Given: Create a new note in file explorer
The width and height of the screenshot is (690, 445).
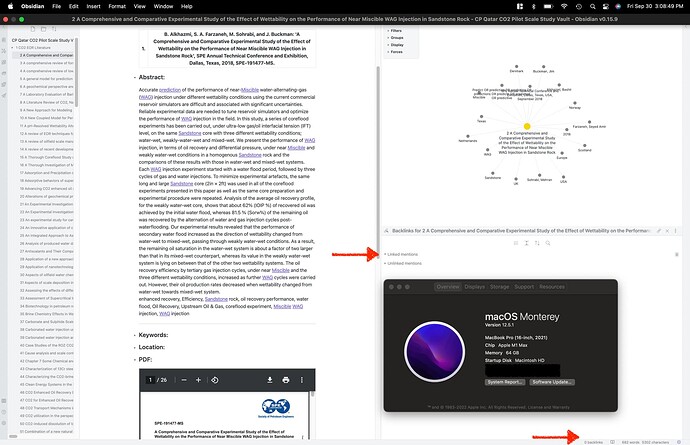Looking at the screenshot, I should point(33,29).
